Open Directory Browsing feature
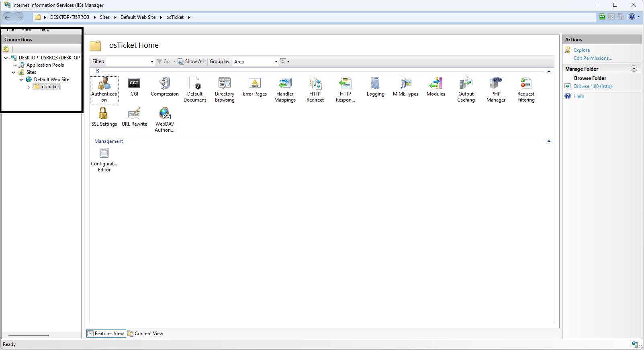The width and height of the screenshot is (644, 350). tap(225, 90)
